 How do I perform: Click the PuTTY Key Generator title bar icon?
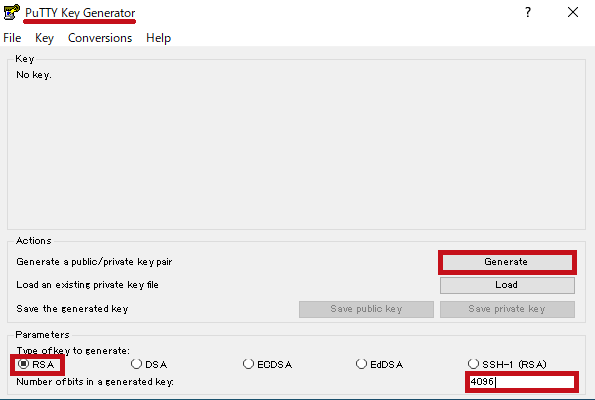(x=11, y=12)
